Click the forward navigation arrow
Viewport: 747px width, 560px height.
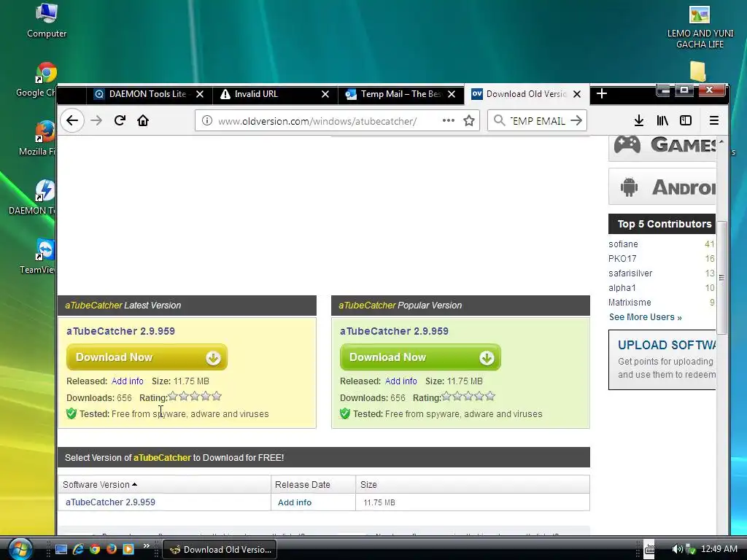[96, 120]
